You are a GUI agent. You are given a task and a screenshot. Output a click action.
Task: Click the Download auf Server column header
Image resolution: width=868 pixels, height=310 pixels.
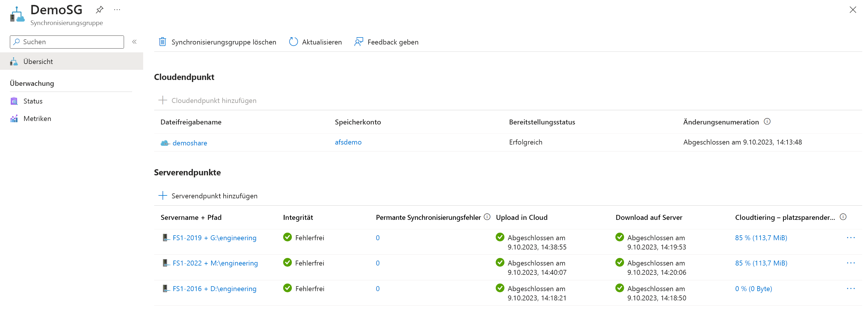point(649,218)
